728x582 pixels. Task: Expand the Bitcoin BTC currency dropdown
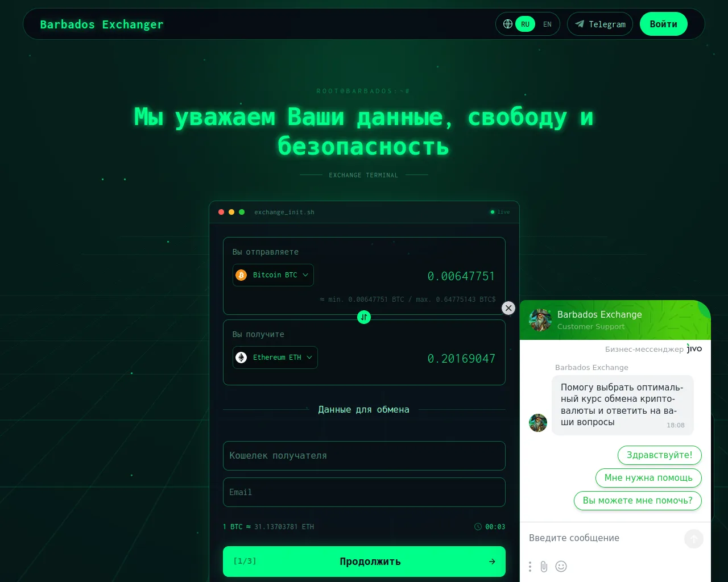click(x=273, y=275)
